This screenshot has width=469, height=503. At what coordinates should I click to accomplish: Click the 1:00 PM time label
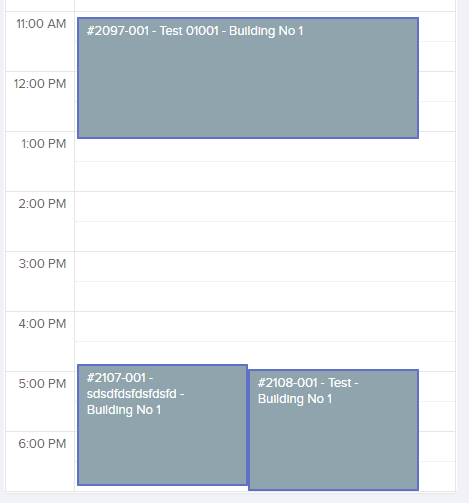[x=43, y=144]
